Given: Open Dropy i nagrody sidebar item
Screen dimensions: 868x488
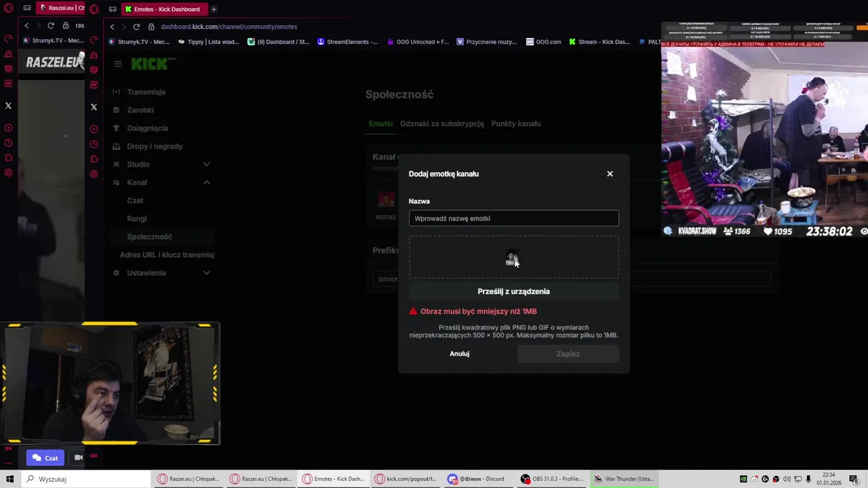Looking at the screenshot, I should point(155,146).
